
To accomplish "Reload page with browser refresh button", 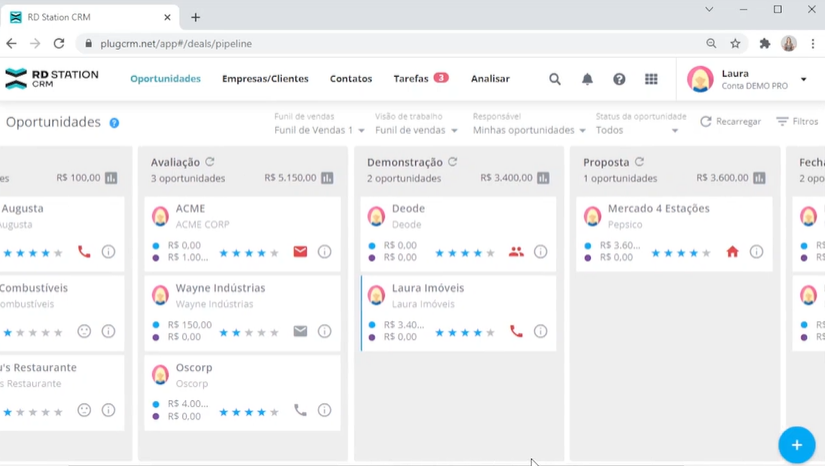I will [59, 44].
